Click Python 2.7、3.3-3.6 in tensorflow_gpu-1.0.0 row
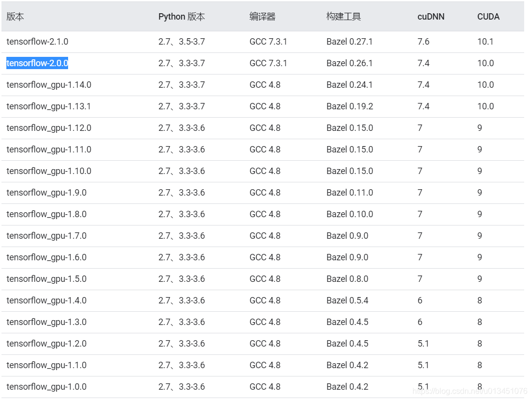 click(182, 387)
